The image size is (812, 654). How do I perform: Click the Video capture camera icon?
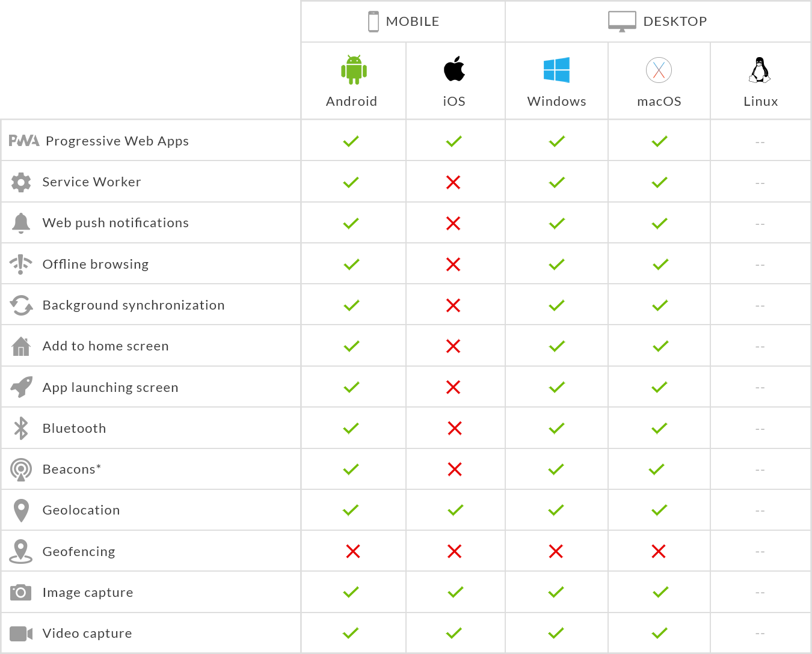click(21, 634)
